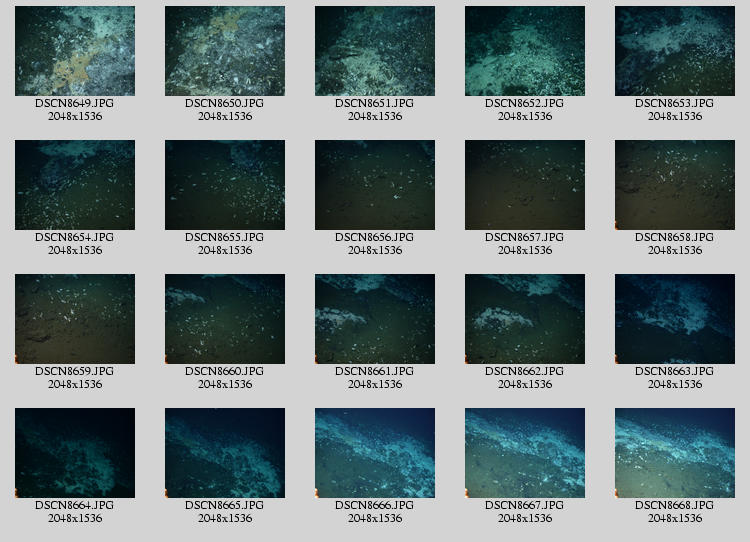Open the DSCN8663.JPG thumbnail
This screenshot has width=750, height=542.
pos(675,319)
